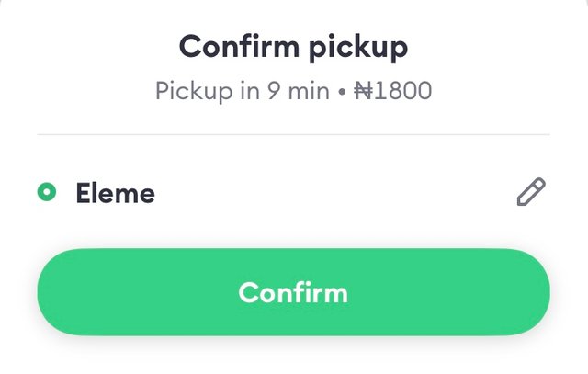Select the Eleme pickup location label
Viewport: 588px width, 374px height.
coord(115,193)
